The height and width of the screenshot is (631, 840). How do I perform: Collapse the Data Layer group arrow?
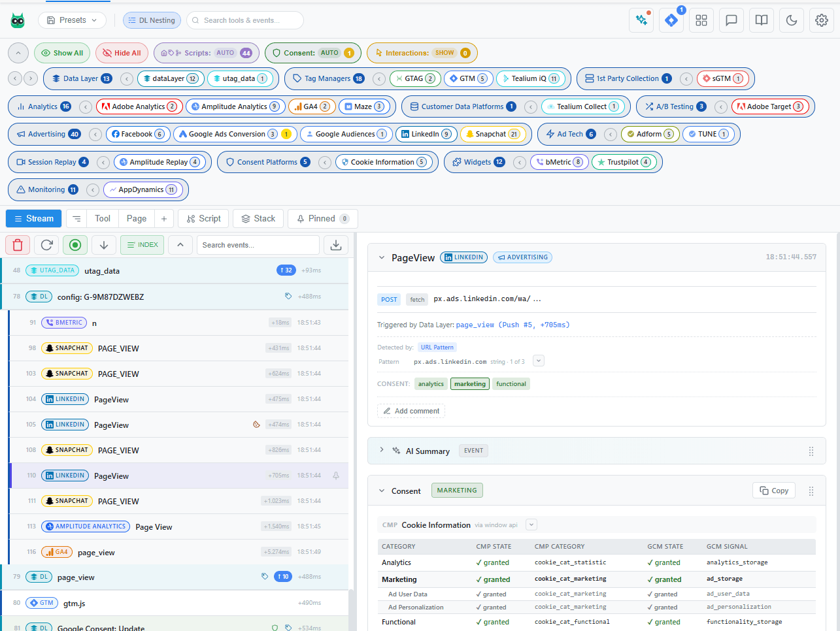pos(127,78)
